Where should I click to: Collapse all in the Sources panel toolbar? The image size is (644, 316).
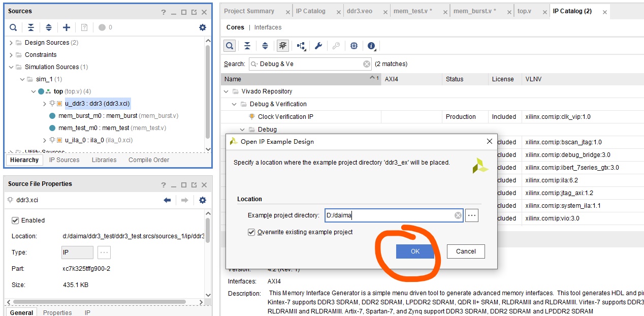(31, 27)
